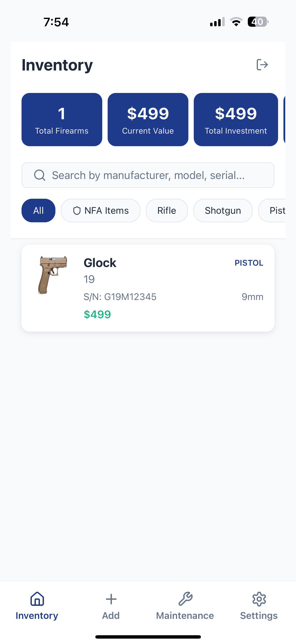296x644 pixels.
Task: Tap the shield icon on NFA Items
Action: click(x=77, y=211)
